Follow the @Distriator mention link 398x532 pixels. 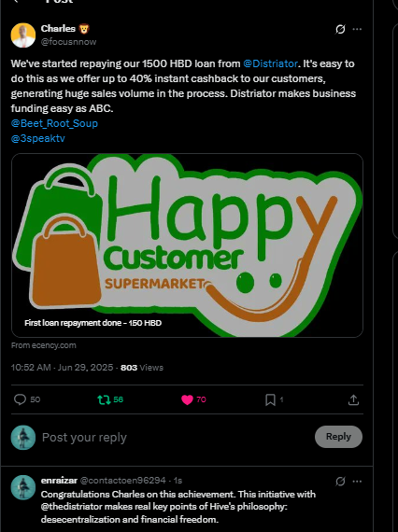[270, 63]
